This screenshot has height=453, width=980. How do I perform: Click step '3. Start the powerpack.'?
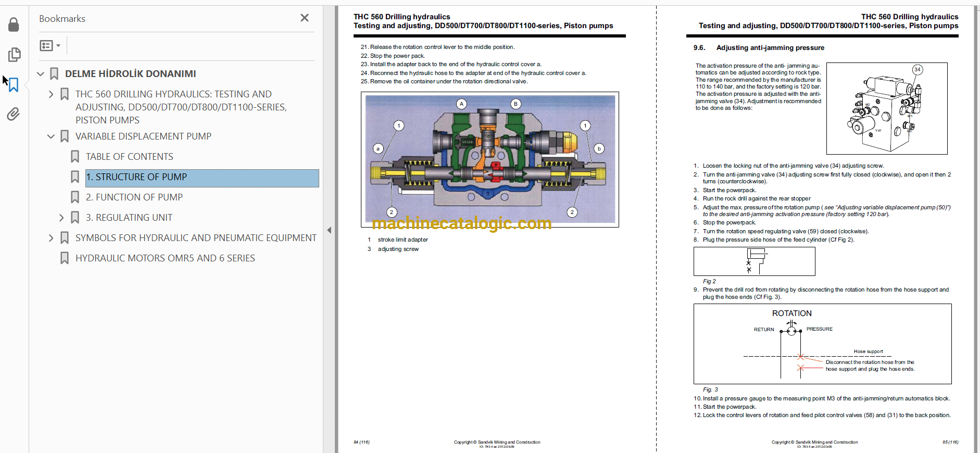[x=724, y=191]
